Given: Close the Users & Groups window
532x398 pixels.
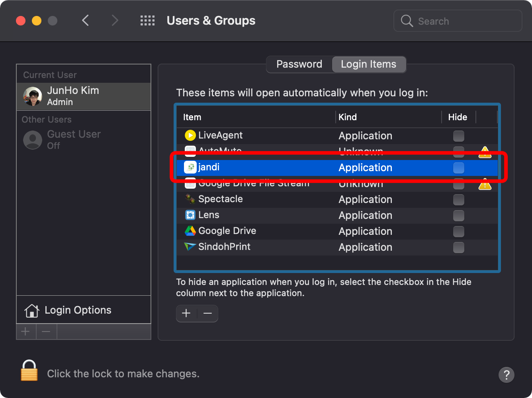Looking at the screenshot, I should [x=21, y=21].
